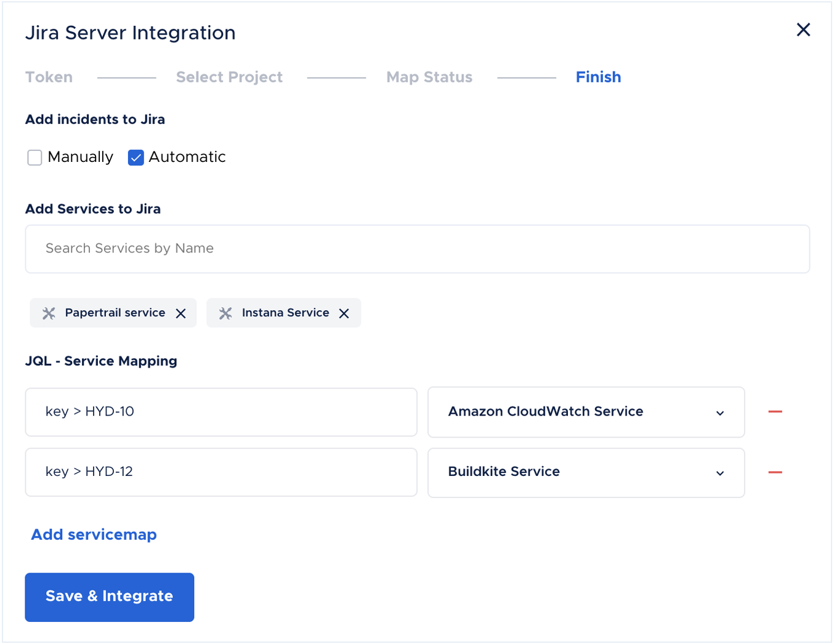Select the key > HYD-12 JQL field
The height and width of the screenshot is (644, 834).
221,472
